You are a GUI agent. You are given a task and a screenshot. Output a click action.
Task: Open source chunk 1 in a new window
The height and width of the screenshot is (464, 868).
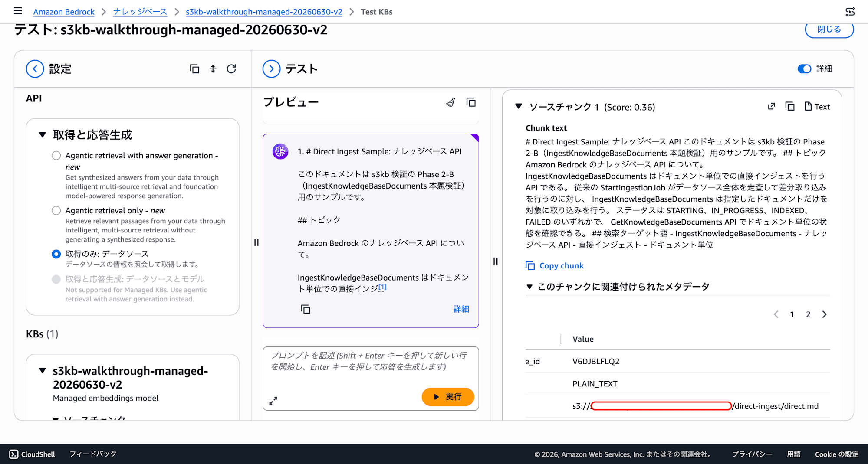click(x=771, y=106)
